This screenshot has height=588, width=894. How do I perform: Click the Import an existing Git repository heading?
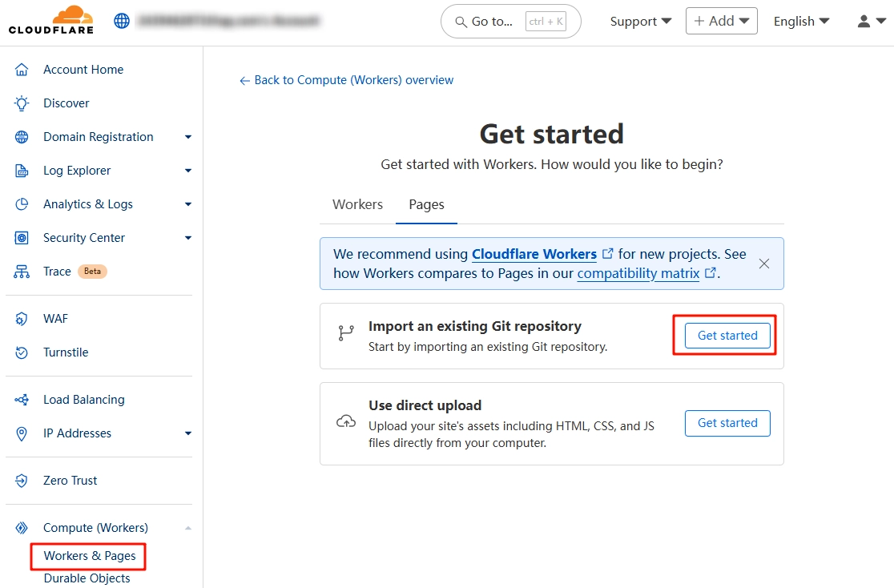click(474, 326)
